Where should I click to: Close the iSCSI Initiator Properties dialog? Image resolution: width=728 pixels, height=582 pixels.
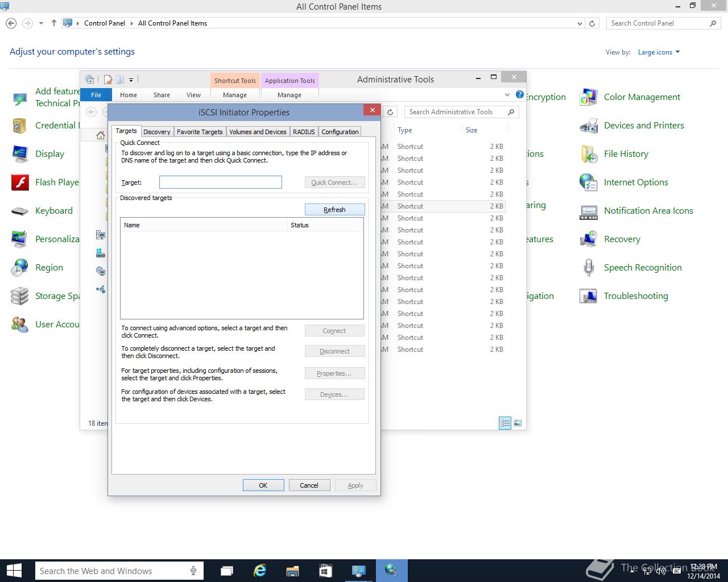tap(372, 110)
